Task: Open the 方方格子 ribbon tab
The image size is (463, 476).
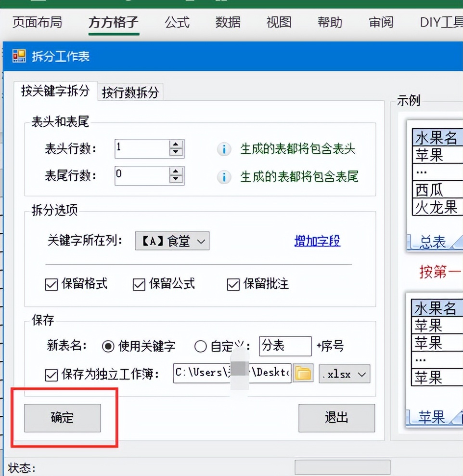Action: click(x=113, y=22)
